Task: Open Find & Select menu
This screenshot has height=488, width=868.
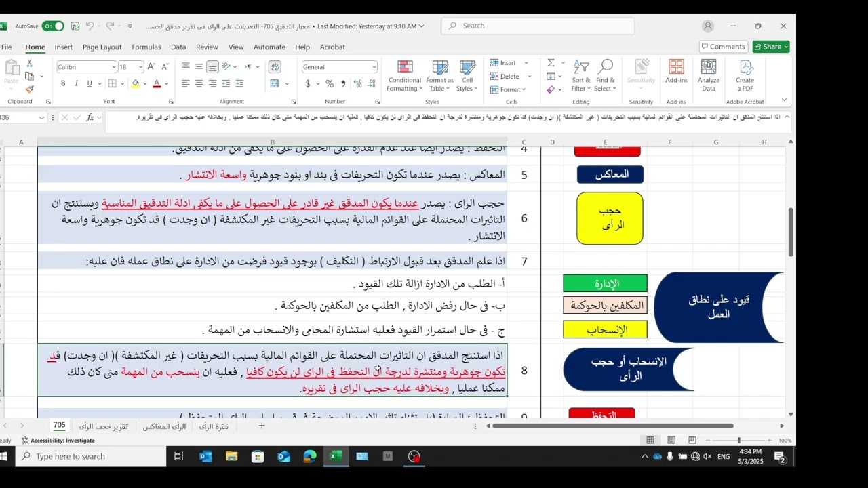Action: [x=605, y=76]
